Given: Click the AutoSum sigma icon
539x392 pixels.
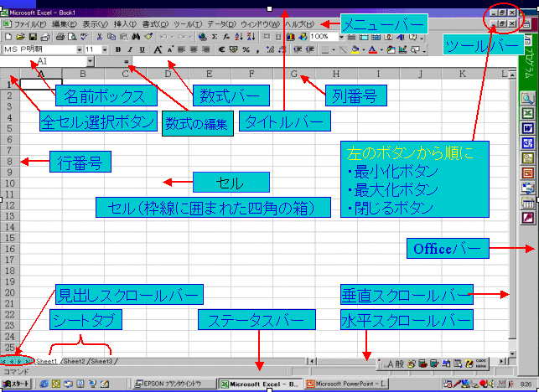Looking at the screenshot, I should pos(215,37).
